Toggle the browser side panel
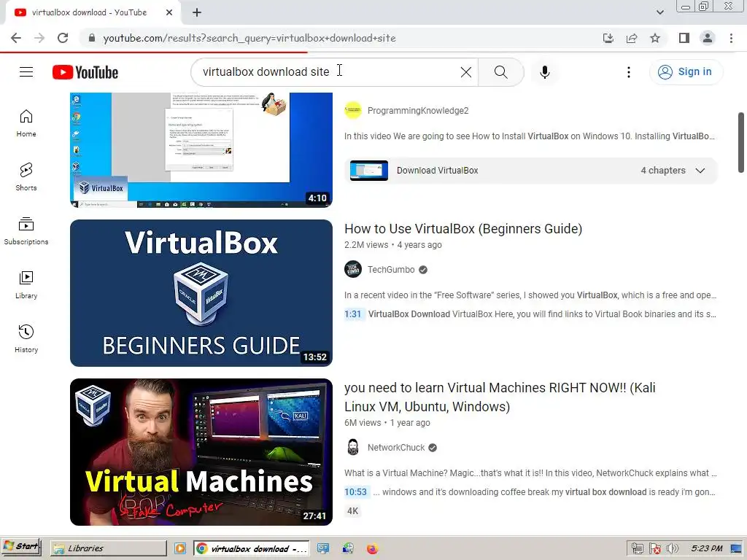The image size is (747, 560). point(684,38)
